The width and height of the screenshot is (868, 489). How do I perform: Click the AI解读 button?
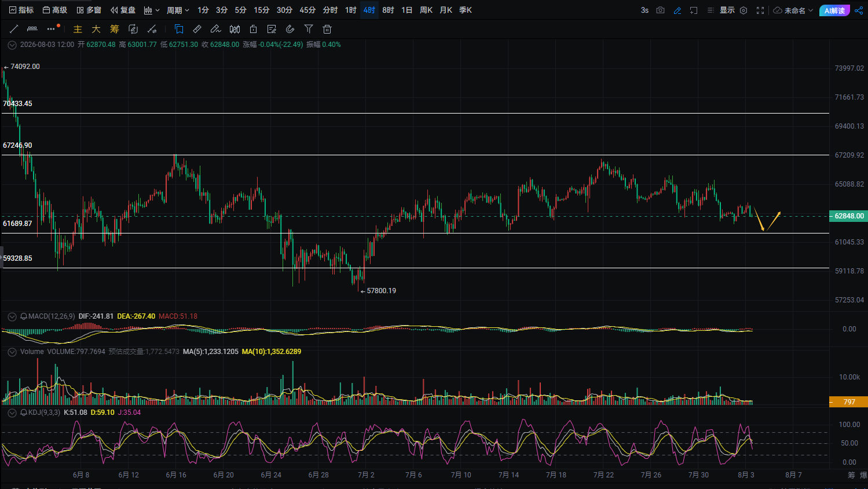tap(834, 10)
